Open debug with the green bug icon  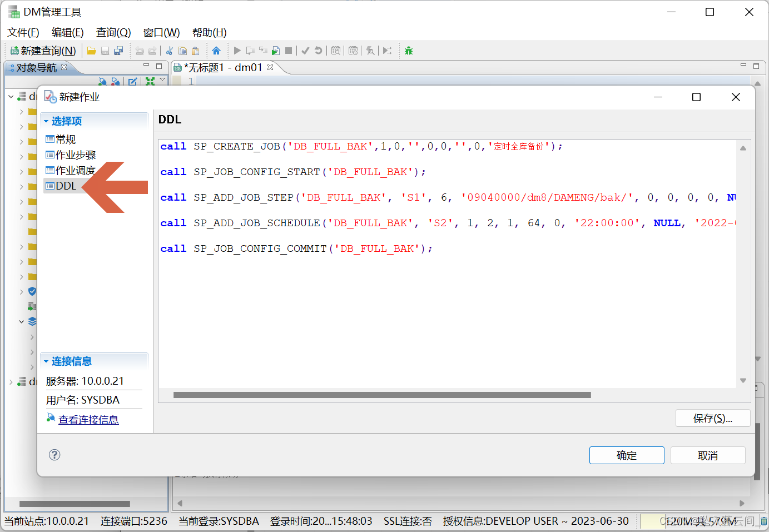click(409, 51)
